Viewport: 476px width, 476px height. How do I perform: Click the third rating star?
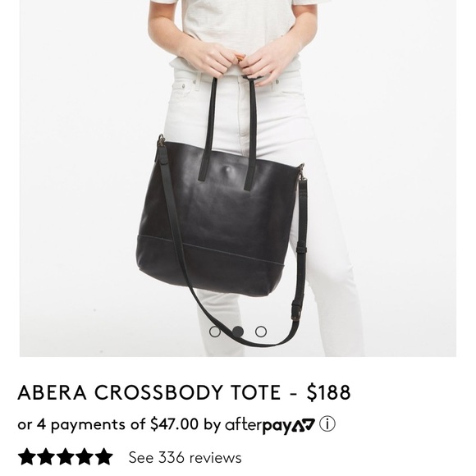pyautogui.click(x=65, y=456)
